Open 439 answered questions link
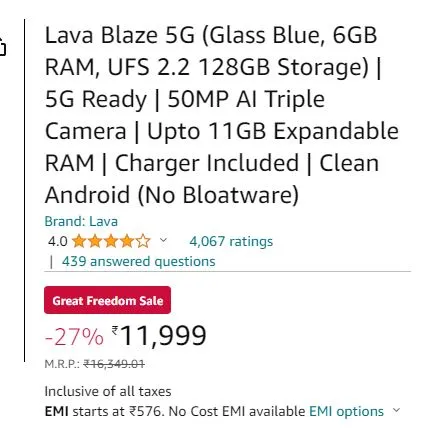The height and width of the screenshot is (429, 429). point(139,262)
